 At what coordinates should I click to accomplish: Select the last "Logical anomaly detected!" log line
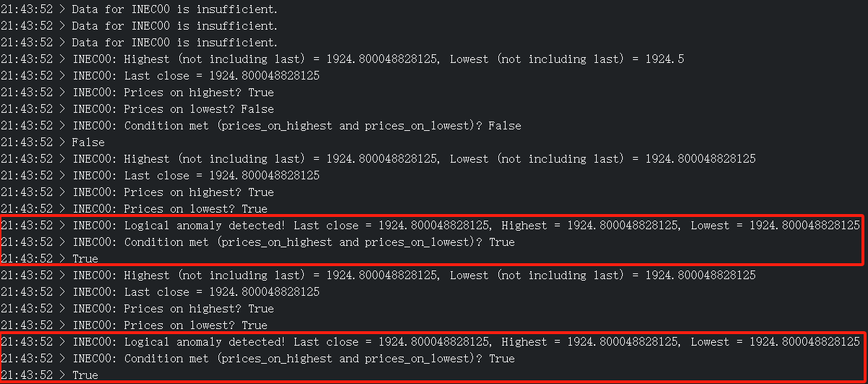[430, 342]
